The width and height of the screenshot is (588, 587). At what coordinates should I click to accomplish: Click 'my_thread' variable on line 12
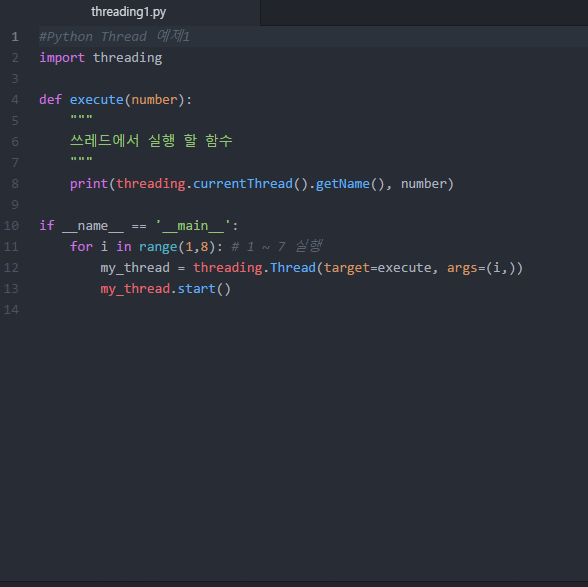pos(135,268)
